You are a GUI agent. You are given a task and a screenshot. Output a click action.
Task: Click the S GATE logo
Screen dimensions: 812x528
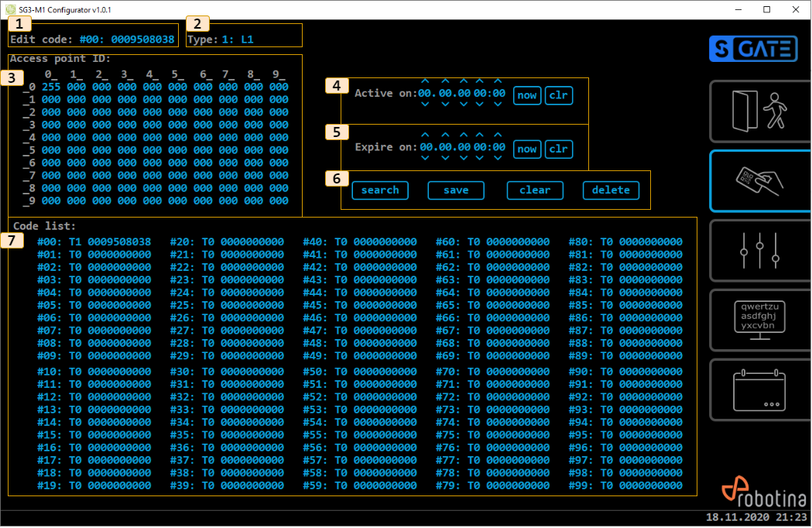pos(752,49)
